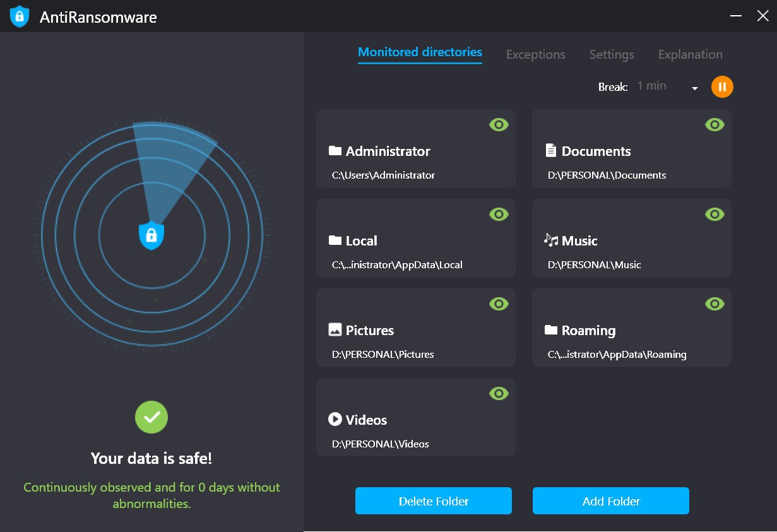Screen dimensions: 777x532
Task: Toggle monitoring eye for Local folder
Action: pyautogui.click(x=499, y=215)
